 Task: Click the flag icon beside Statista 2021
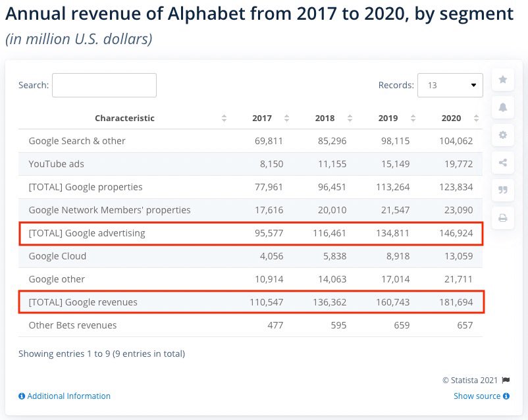[506, 381]
